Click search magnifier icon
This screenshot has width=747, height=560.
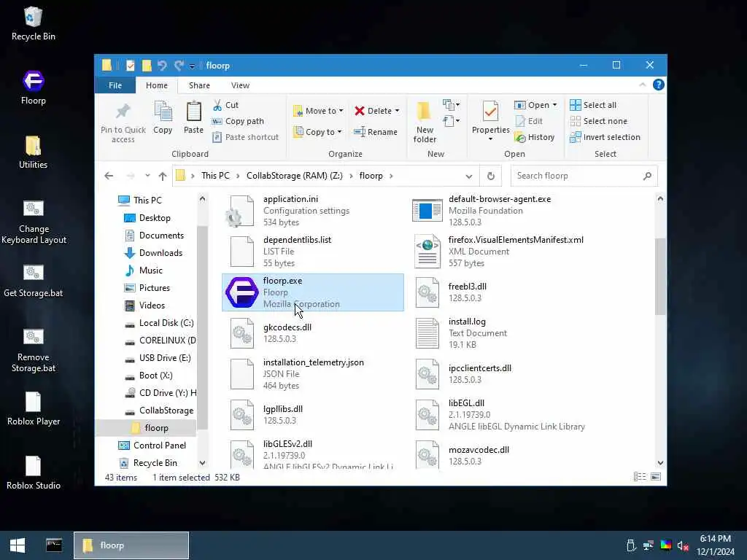point(647,176)
